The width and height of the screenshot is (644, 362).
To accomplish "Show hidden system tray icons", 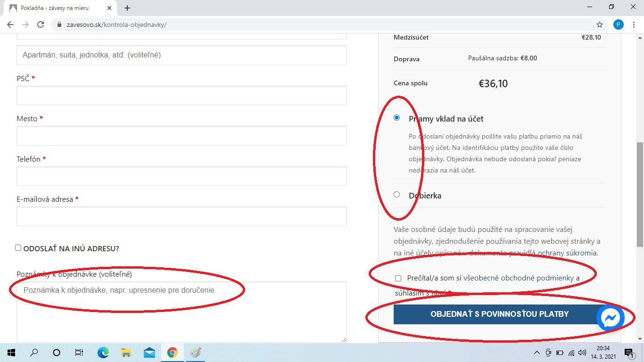I will point(537,353).
